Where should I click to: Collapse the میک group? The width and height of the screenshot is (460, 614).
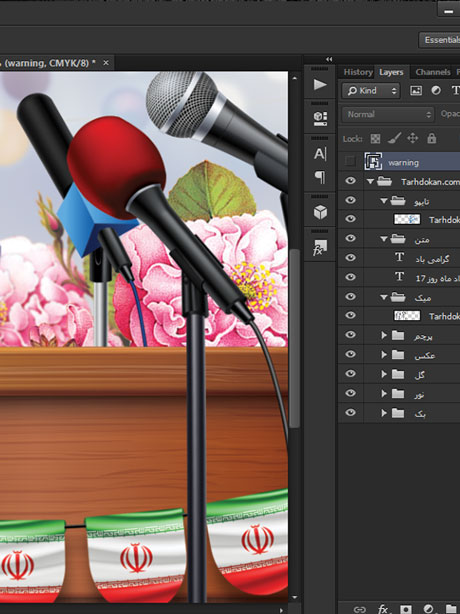click(384, 297)
